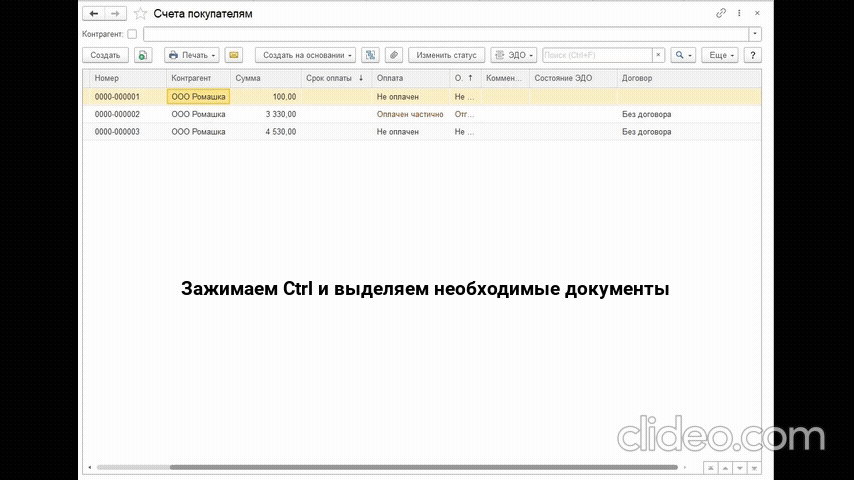Click the horizontal scrollbar thumb

(x=423, y=467)
